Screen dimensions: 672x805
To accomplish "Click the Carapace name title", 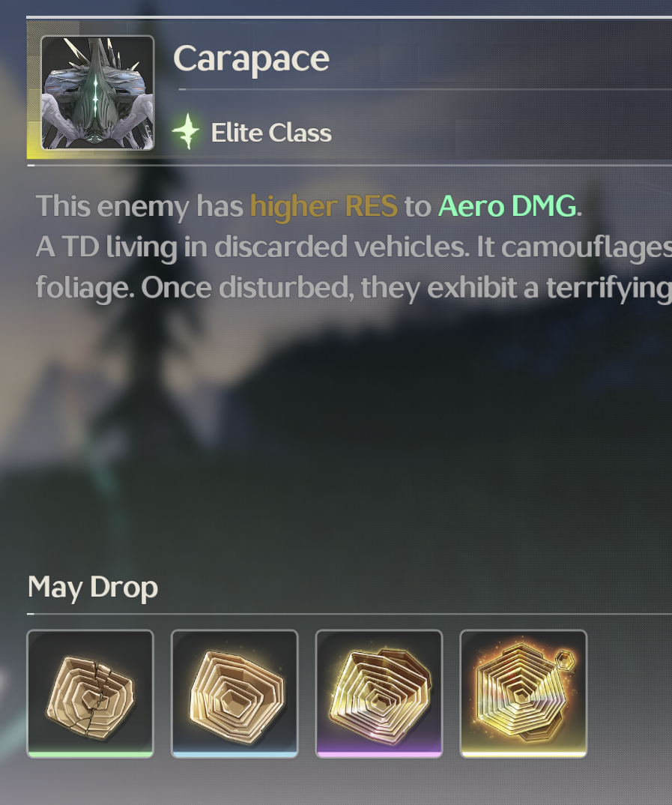I will 252,59.
